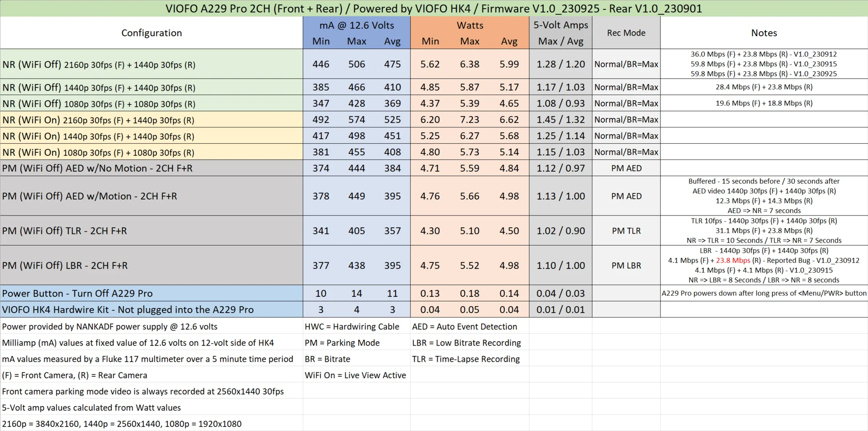Viewport: 868px width, 431px height.
Task: Click the note "19.6 Mbps (F) + 18.8 Mbps (R)"
Action: click(x=764, y=103)
